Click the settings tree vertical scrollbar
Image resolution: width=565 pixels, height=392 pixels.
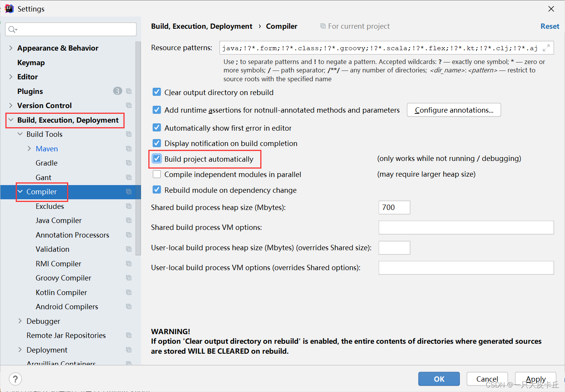(138, 149)
